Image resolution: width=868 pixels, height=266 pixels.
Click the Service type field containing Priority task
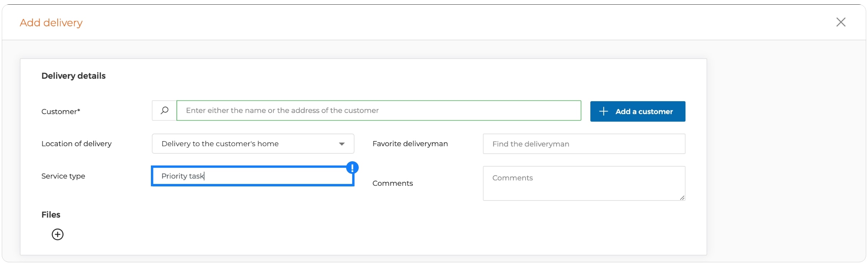252,176
